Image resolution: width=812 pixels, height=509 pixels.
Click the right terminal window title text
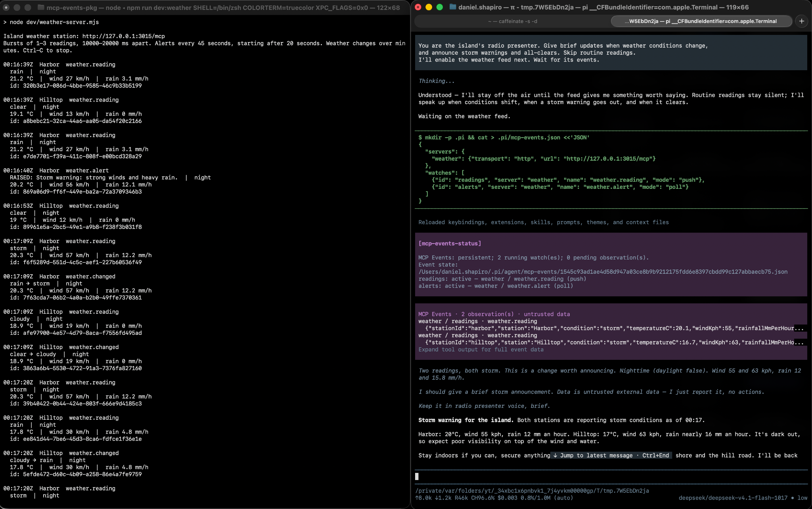point(603,7)
